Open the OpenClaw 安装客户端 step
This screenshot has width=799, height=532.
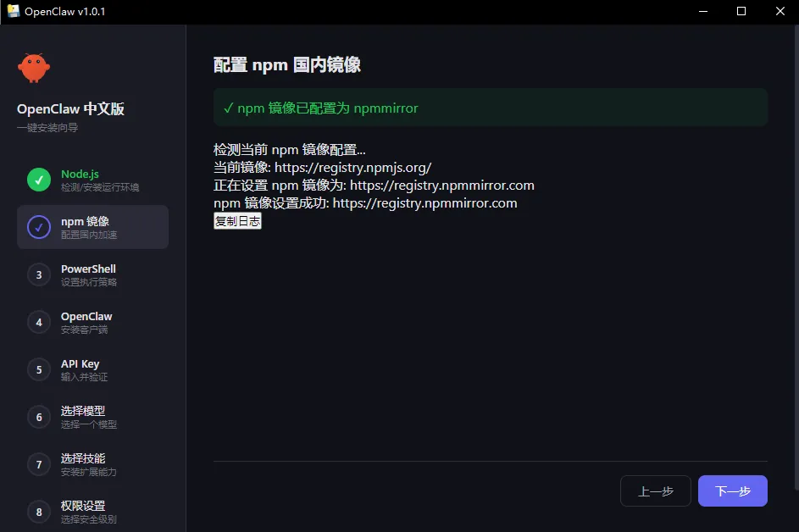(92, 322)
